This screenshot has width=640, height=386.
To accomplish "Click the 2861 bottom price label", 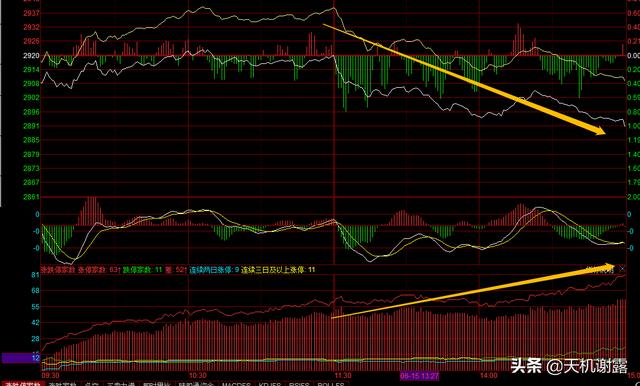I will coord(31,197).
